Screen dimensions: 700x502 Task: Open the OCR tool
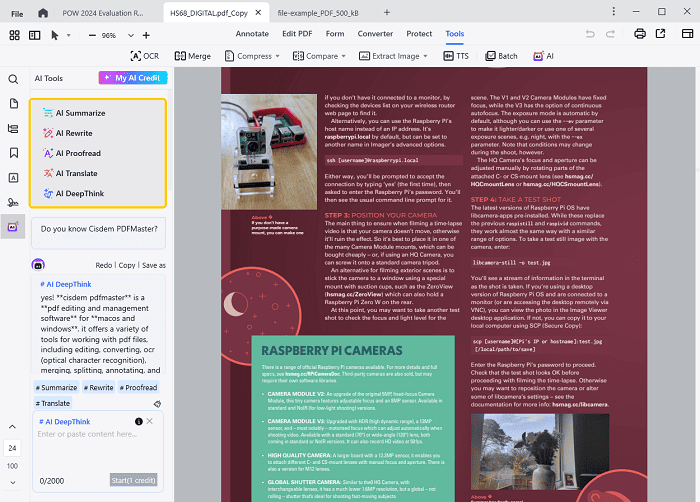pos(145,57)
